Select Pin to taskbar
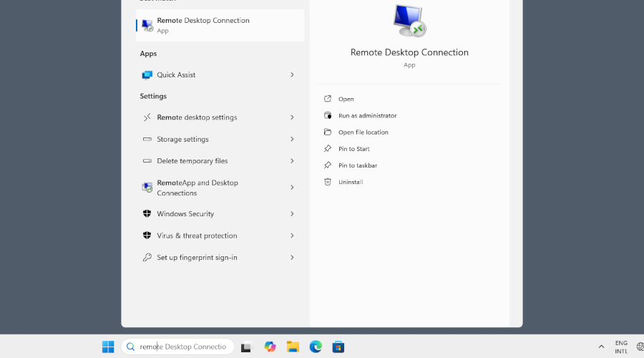This screenshot has width=644, height=358. (x=358, y=165)
